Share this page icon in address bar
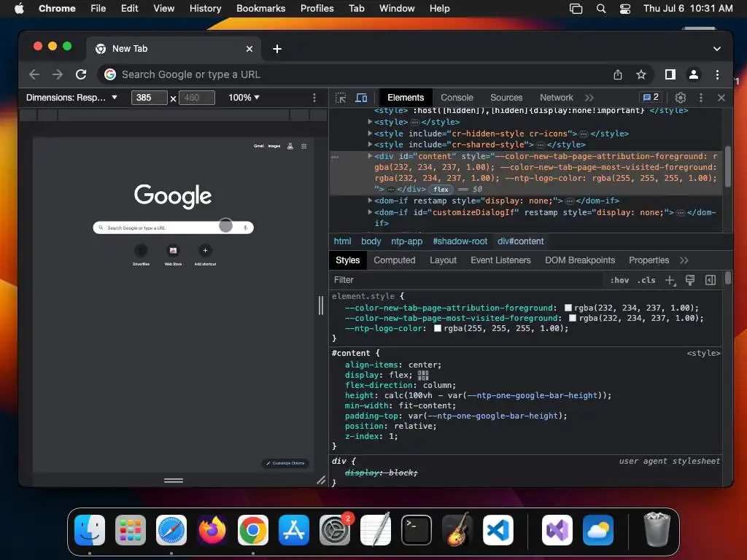 tap(618, 75)
